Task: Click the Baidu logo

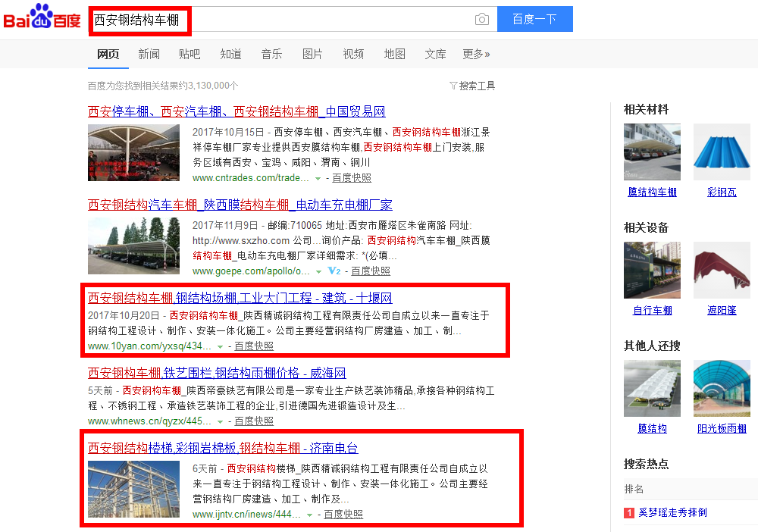Action: (42, 17)
